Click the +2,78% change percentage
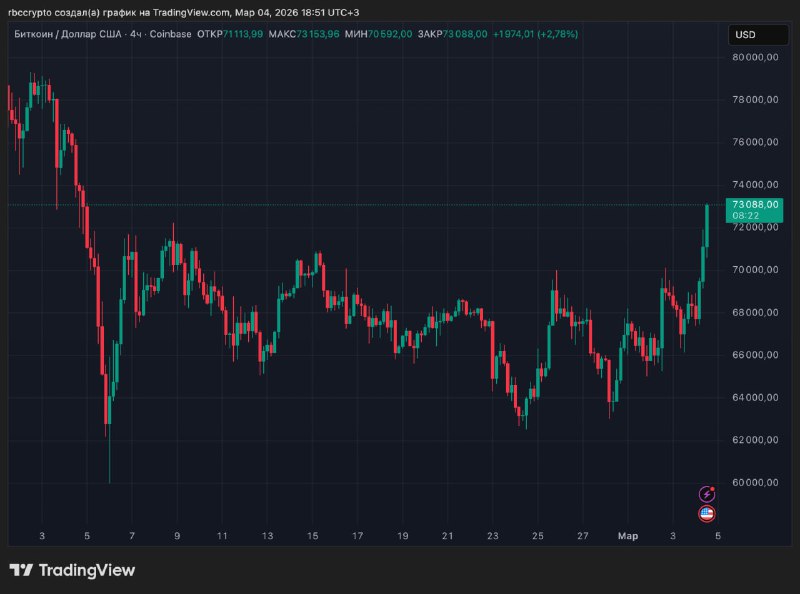 557,34
